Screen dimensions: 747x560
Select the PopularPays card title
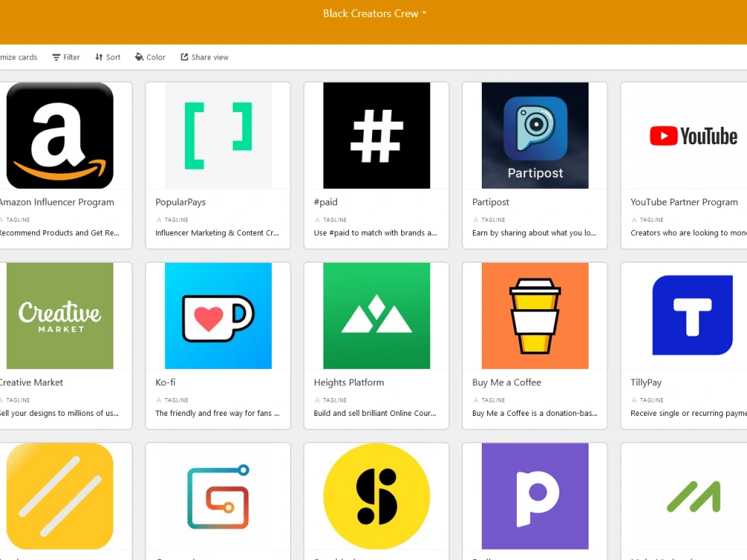pos(181,202)
